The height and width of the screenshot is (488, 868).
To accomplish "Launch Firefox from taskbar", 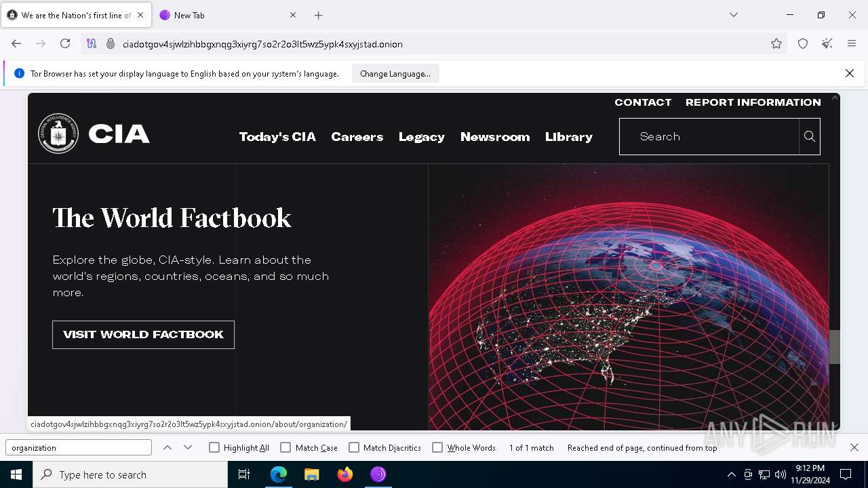I will coord(345,474).
